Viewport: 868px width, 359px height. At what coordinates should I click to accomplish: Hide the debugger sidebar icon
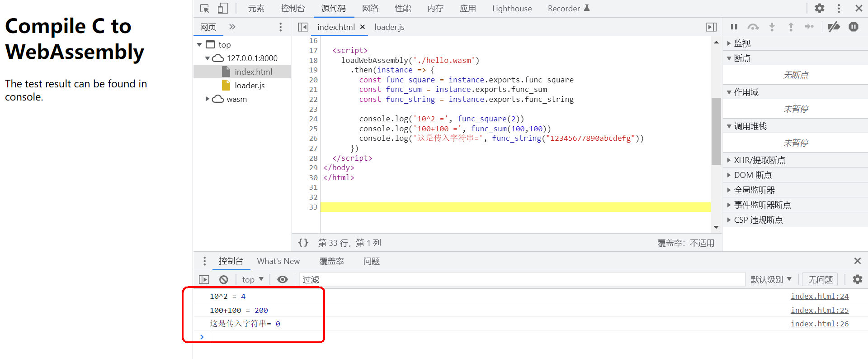pyautogui.click(x=712, y=27)
